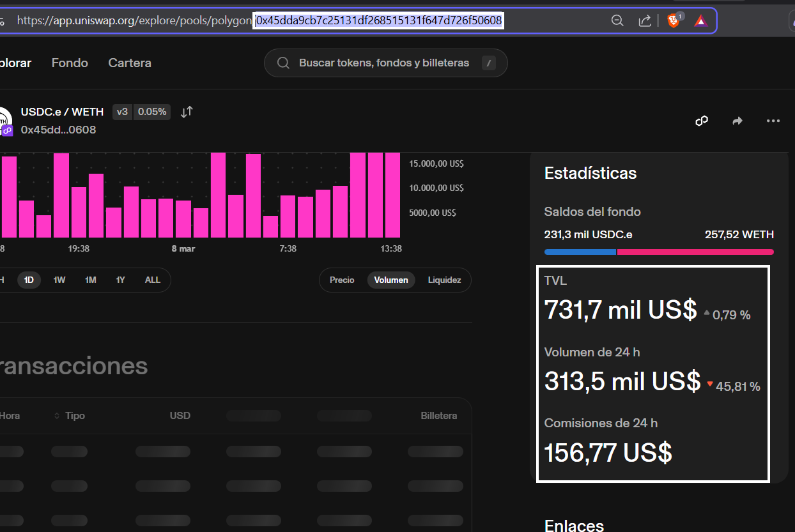Copy pool link via chain icon
The height and width of the screenshot is (532, 795).
pos(702,121)
